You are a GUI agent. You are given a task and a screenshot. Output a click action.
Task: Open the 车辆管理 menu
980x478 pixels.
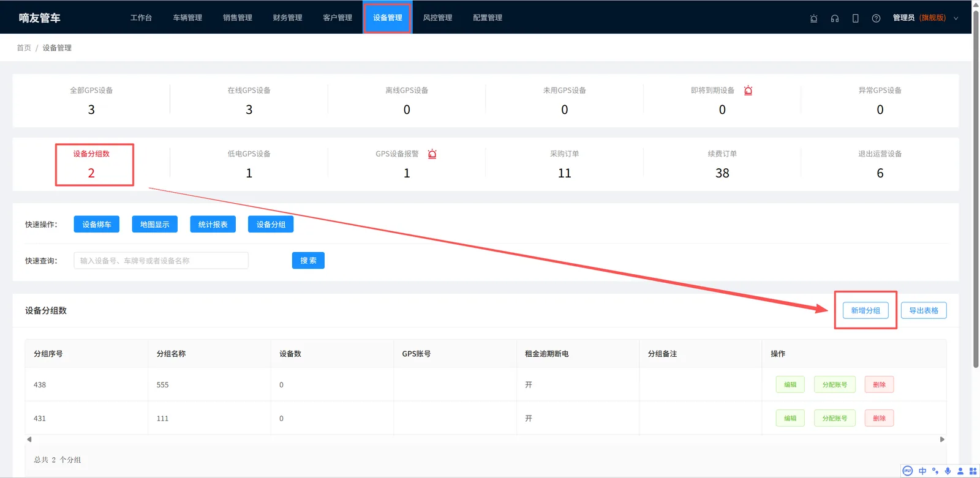coord(187,18)
